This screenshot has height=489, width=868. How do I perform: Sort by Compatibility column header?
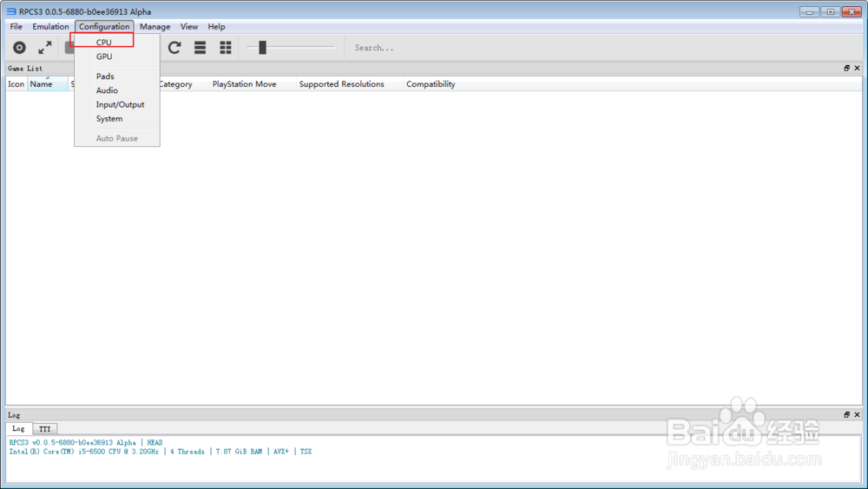pyautogui.click(x=431, y=84)
